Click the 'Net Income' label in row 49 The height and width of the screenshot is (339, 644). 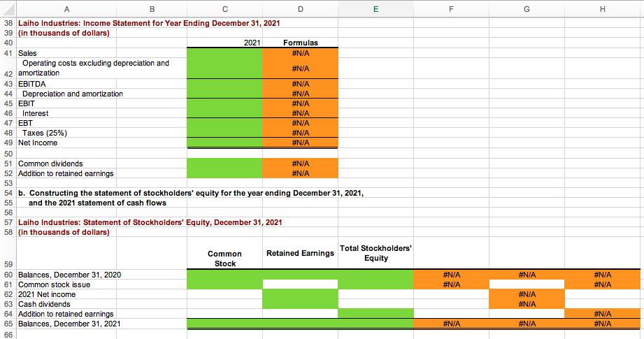[37, 143]
